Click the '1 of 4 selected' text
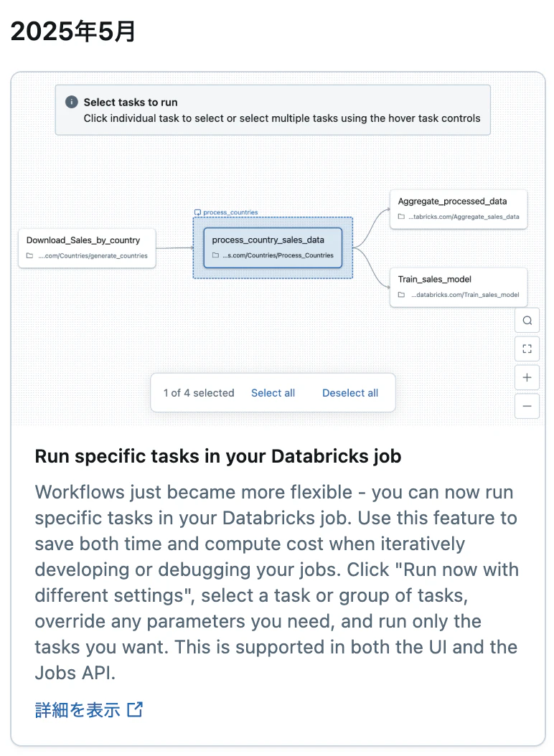Viewport: 554px width, 756px height. tap(199, 393)
